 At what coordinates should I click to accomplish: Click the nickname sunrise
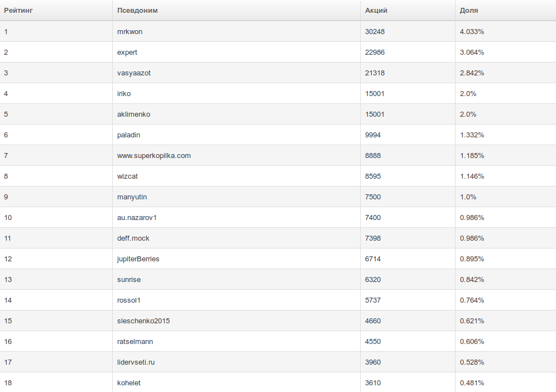tap(129, 280)
